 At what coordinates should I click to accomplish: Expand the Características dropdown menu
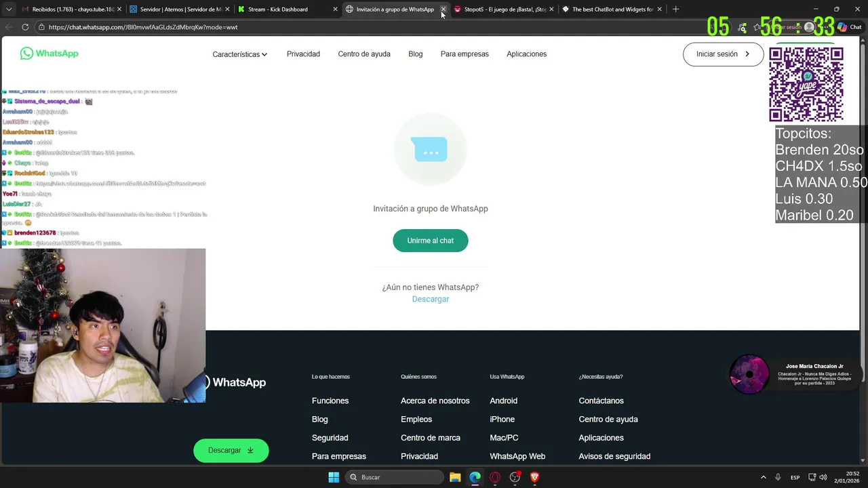pos(240,54)
